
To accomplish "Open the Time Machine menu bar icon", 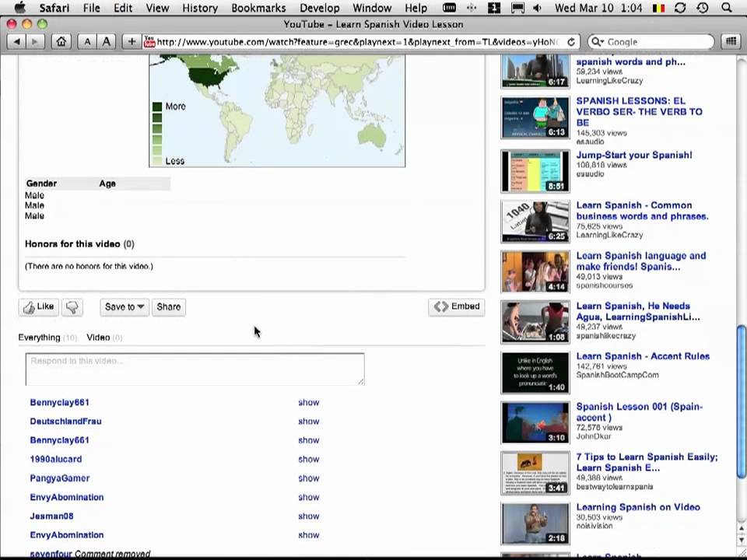I will tap(702, 8).
